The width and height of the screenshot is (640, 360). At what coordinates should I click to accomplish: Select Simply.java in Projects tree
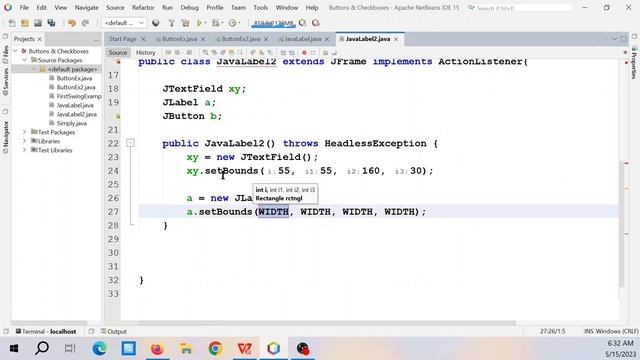pyautogui.click(x=71, y=123)
